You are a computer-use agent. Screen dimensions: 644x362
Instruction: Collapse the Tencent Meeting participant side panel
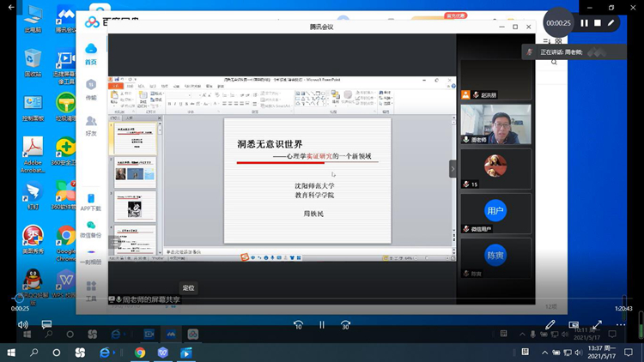point(453,169)
